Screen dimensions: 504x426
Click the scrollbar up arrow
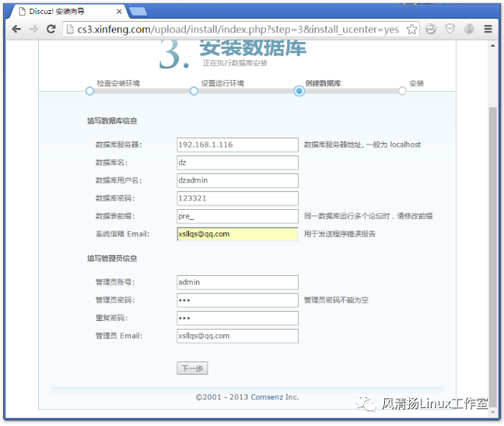coord(493,46)
